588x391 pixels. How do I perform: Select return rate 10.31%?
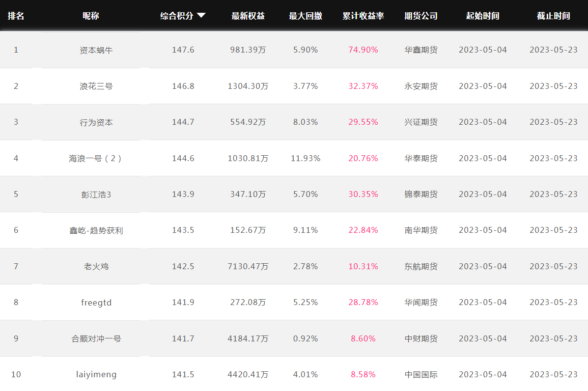(x=363, y=266)
